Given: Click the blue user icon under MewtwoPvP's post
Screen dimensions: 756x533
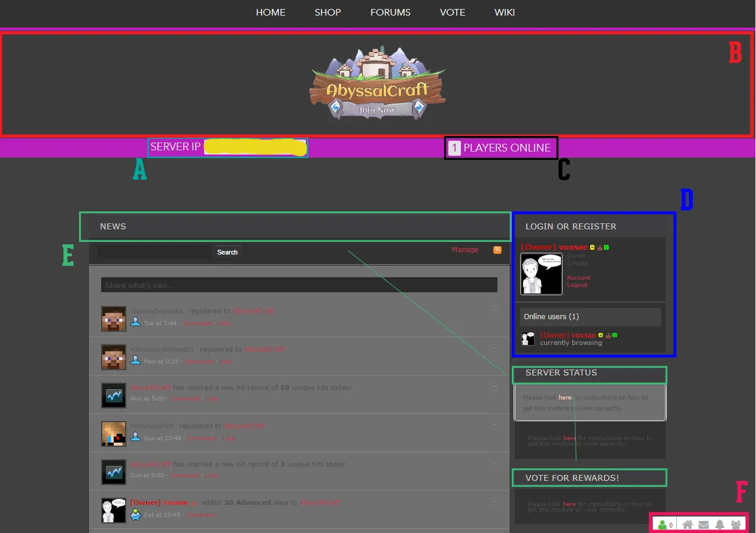Looking at the screenshot, I should pyautogui.click(x=135, y=437).
